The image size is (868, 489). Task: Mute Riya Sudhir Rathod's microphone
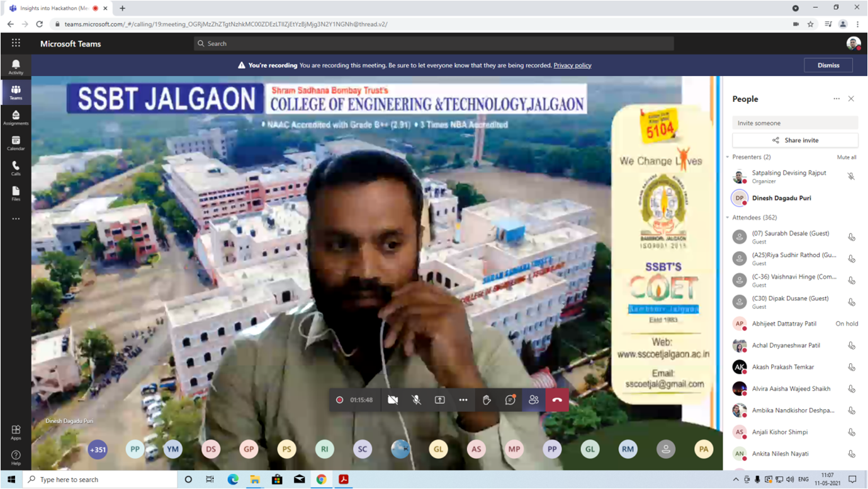click(x=851, y=259)
